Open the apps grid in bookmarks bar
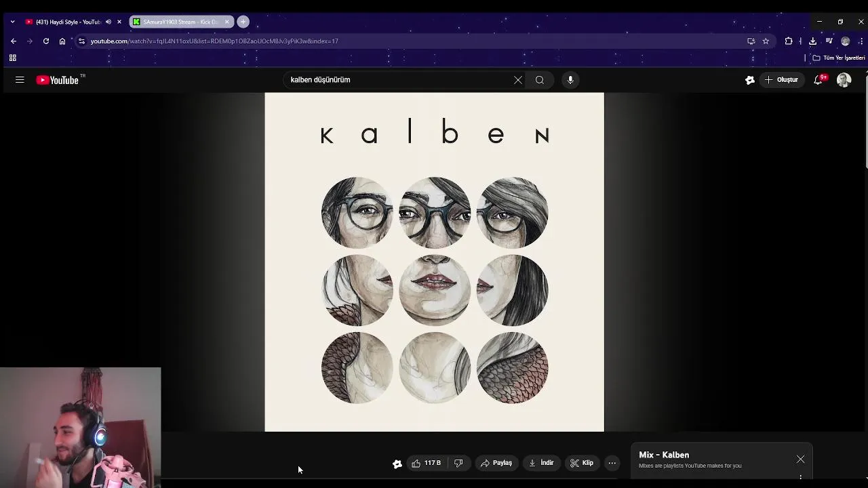 point(12,58)
